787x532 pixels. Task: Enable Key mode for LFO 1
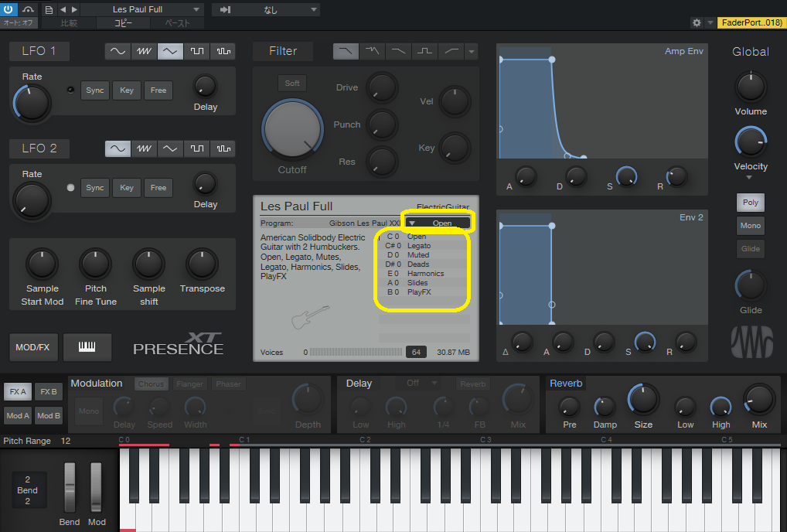point(127,90)
